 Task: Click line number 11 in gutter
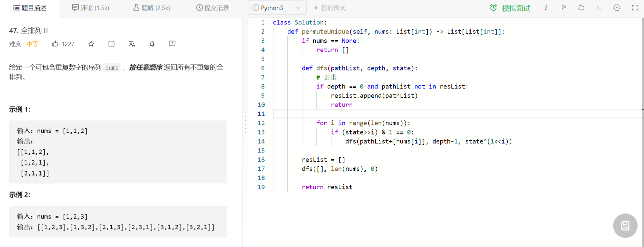coord(261,114)
